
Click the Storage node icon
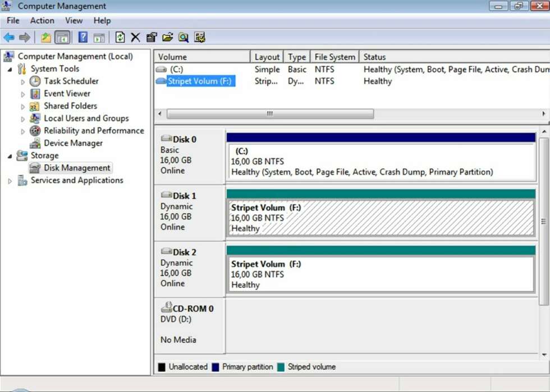point(22,155)
